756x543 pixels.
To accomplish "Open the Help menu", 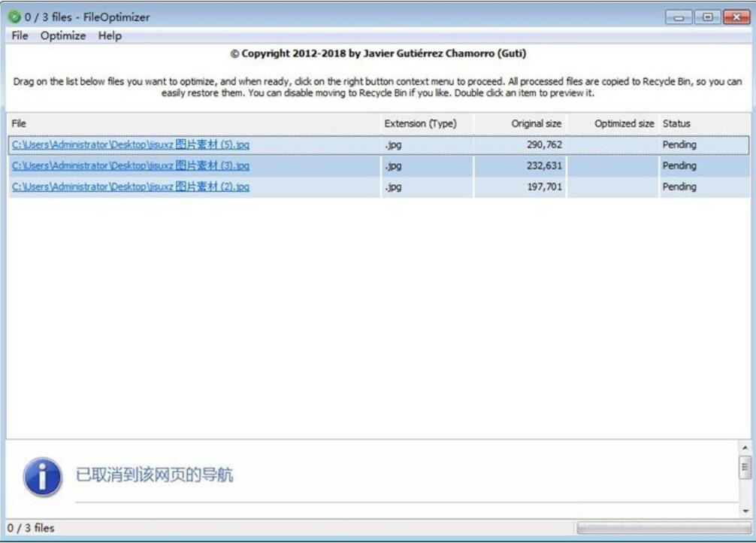I will click(110, 35).
